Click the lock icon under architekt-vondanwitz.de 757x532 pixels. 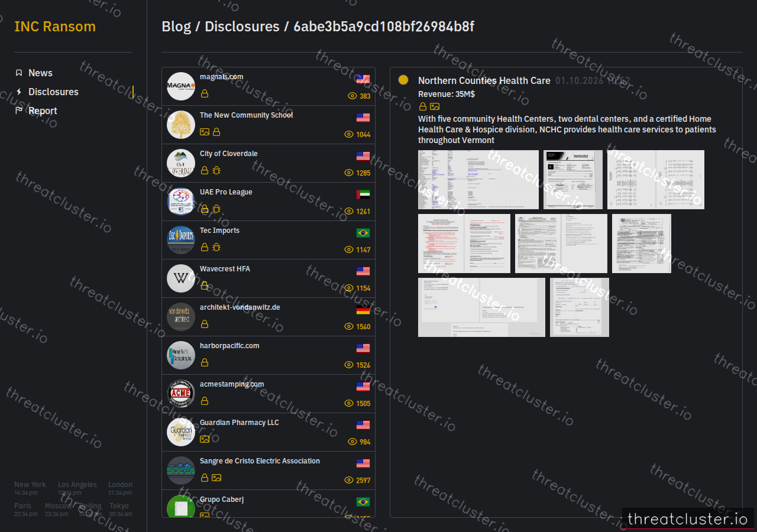click(205, 324)
